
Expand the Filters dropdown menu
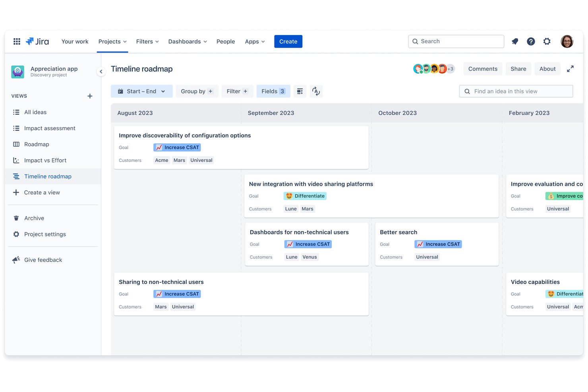coord(147,41)
